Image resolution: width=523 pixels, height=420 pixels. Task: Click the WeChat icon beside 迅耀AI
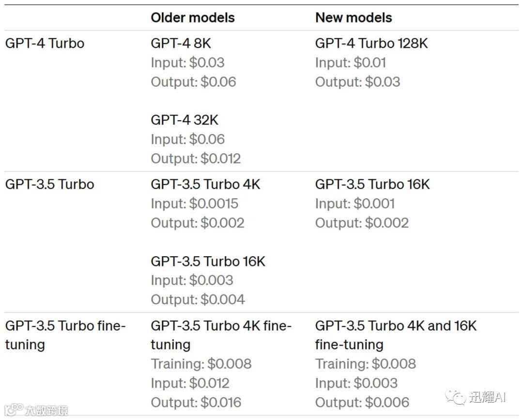click(x=455, y=397)
